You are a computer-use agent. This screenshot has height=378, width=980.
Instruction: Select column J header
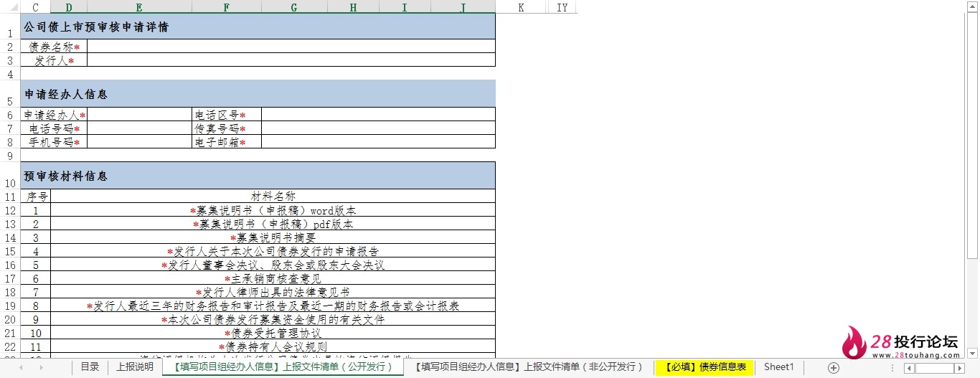(x=463, y=7)
